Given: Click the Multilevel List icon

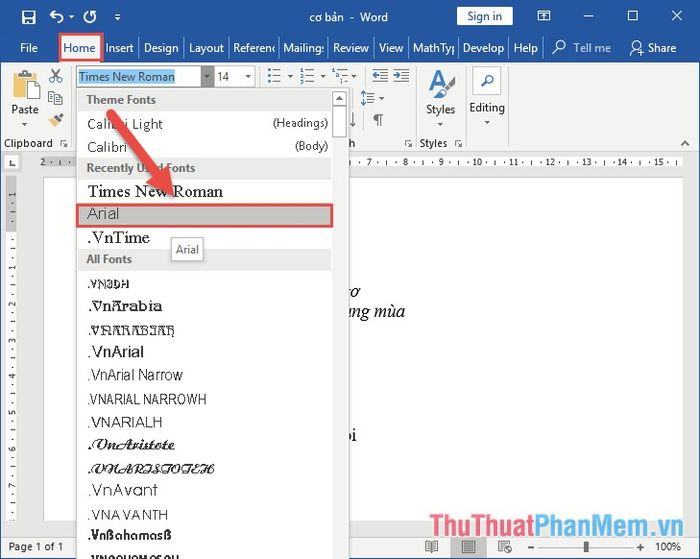Looking at the screenshot, I should (340, 76).
